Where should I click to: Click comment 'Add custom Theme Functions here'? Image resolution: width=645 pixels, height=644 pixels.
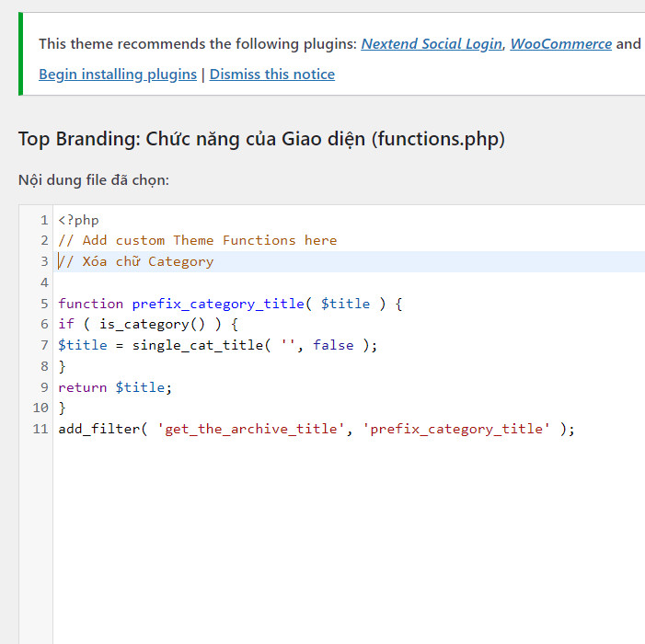210,240
